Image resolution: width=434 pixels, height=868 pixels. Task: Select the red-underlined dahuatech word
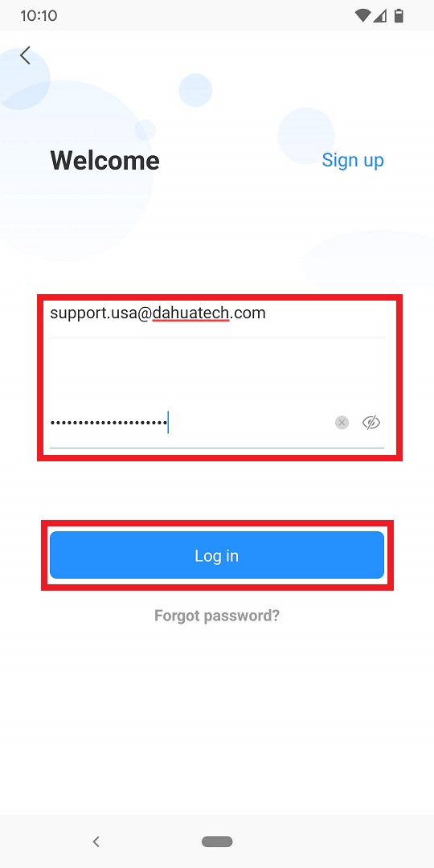click(191, 313)
